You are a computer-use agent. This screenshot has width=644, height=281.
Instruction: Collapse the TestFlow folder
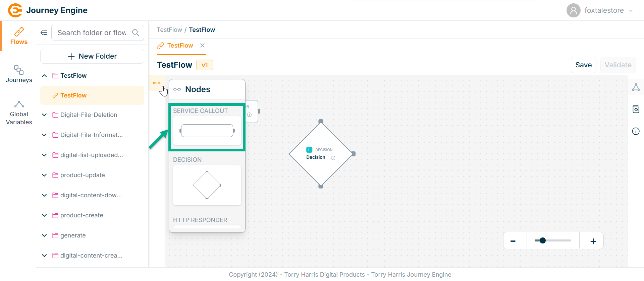click(44, 76)
